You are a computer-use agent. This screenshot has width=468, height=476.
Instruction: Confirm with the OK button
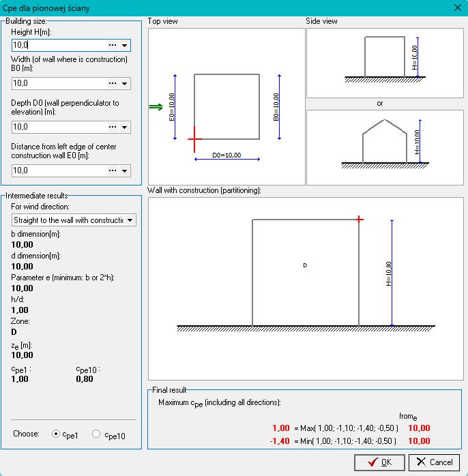379,462
